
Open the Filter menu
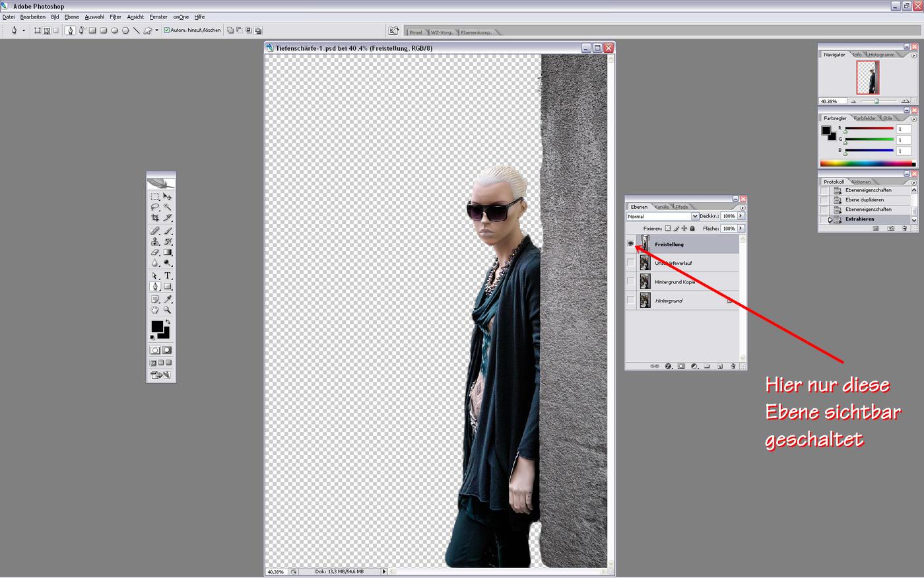115,17
